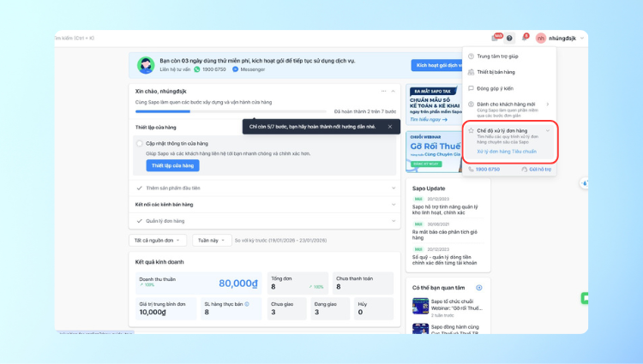The width and height of the screenshot is (643, 364).
Task: Click the Messenger contact icon
Action: coord(235,69)
